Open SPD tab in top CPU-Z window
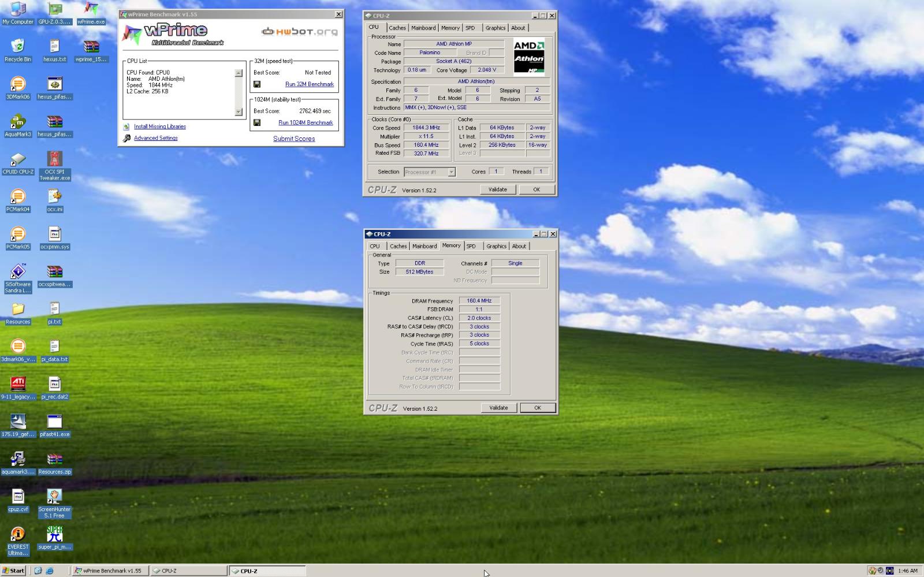This screenshot has width=924, height=577. click(471, 28)
